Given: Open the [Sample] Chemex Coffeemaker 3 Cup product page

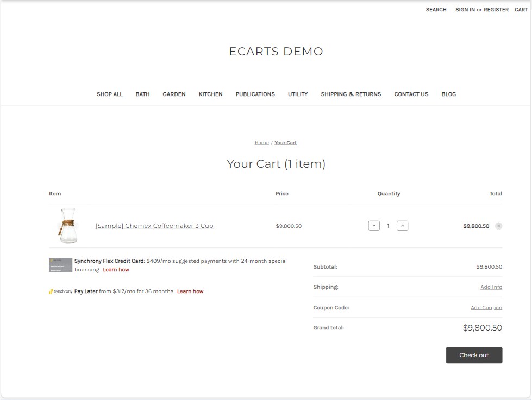Looking at the screenshot, I should tap(154, 225).
